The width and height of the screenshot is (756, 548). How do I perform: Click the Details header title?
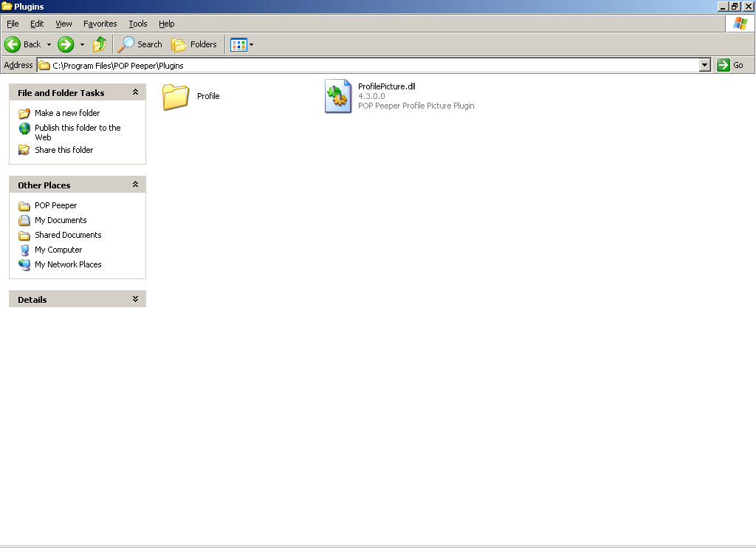coord(32,300)
